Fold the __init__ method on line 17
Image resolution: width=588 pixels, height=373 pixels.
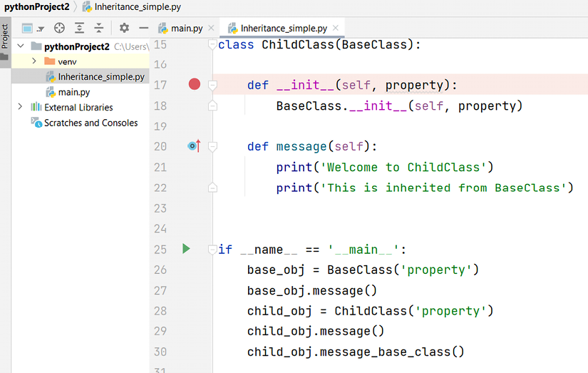click(212, 86)
